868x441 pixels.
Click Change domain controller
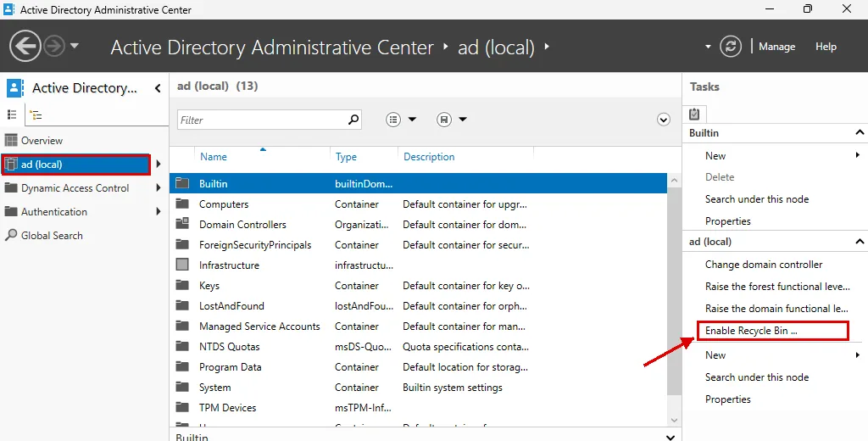(x=764, y=265)
